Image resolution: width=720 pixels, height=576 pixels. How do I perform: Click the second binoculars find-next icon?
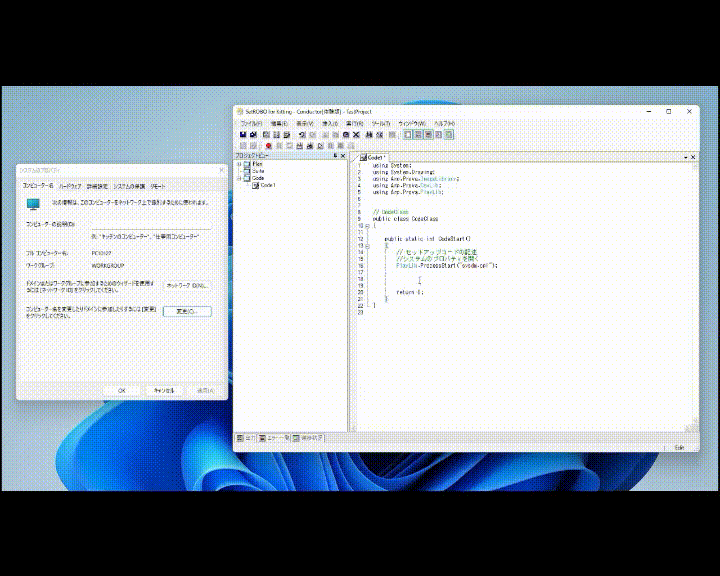(379, 135)
